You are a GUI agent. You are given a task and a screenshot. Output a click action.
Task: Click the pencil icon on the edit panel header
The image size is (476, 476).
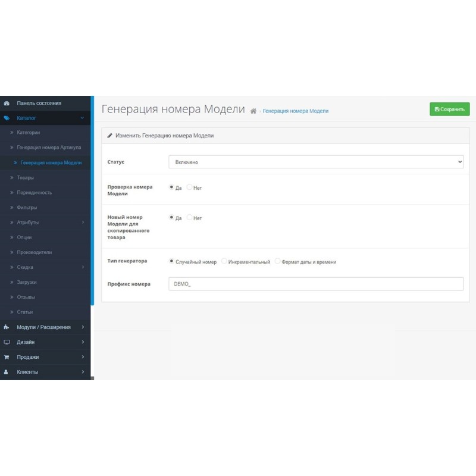(x=110, y=135)
